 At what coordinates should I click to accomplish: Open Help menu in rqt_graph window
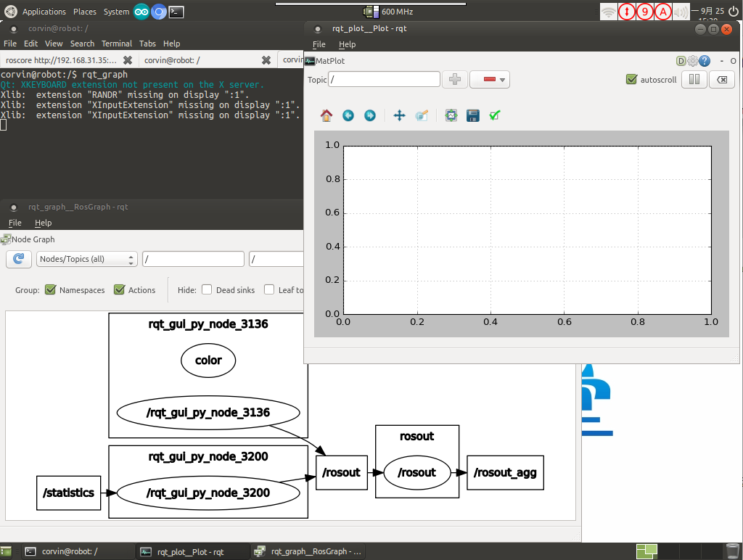[43, 223]
